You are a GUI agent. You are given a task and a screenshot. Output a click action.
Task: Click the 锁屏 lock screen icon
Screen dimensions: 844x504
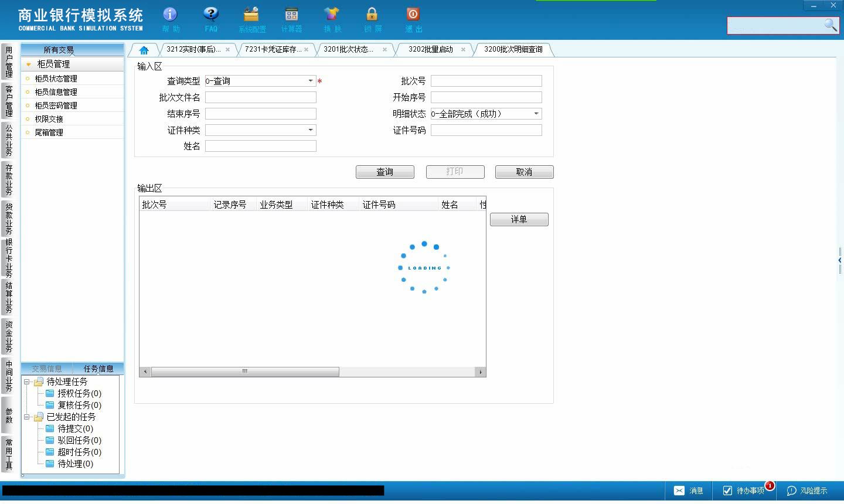[372, 19]
